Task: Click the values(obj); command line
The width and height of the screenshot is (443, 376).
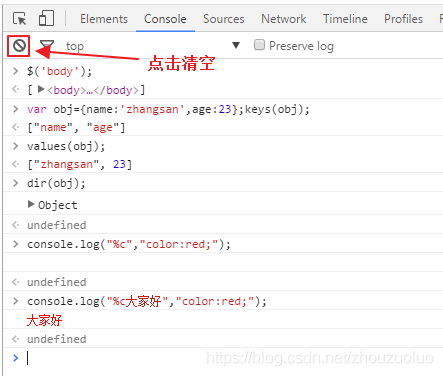Action: point(66,146)
